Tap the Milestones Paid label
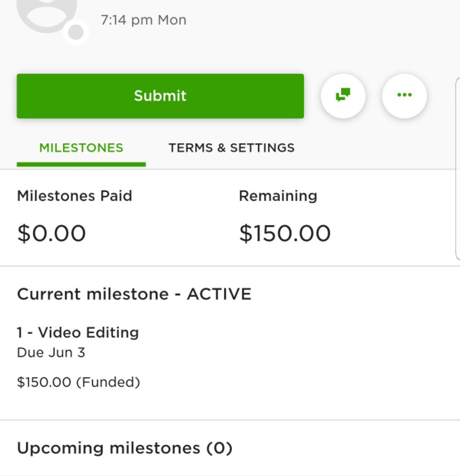Image resolution: width=460 pixels, height=476 pixels. tap(74, 196)
